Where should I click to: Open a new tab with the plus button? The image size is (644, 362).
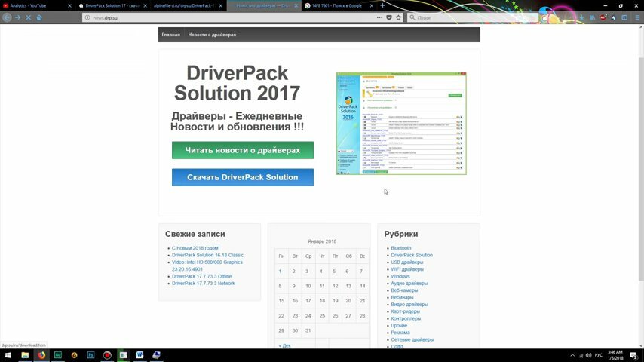382,6
